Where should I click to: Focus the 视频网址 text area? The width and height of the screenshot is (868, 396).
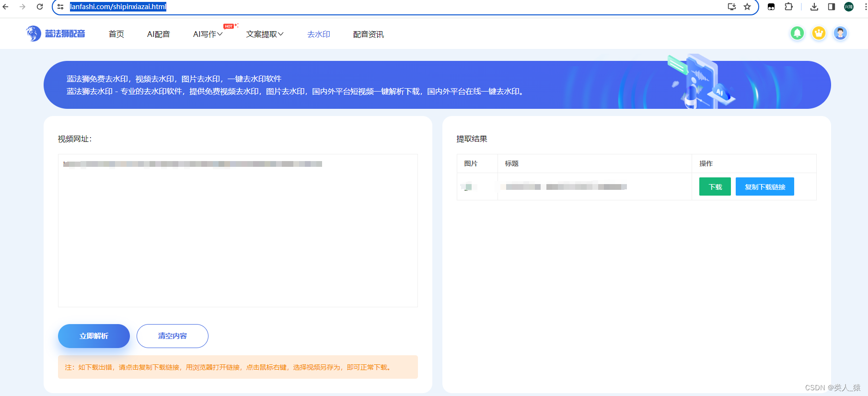[x=238, y=231]
